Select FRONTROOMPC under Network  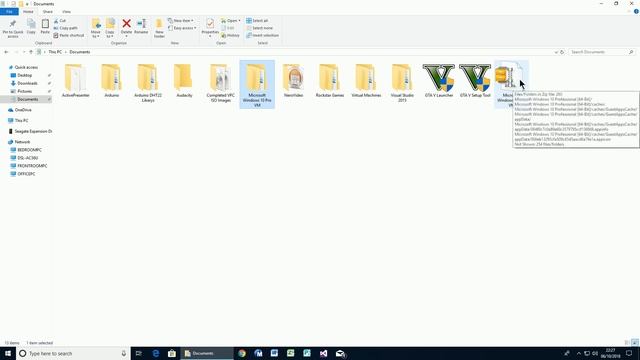(32, 166)
